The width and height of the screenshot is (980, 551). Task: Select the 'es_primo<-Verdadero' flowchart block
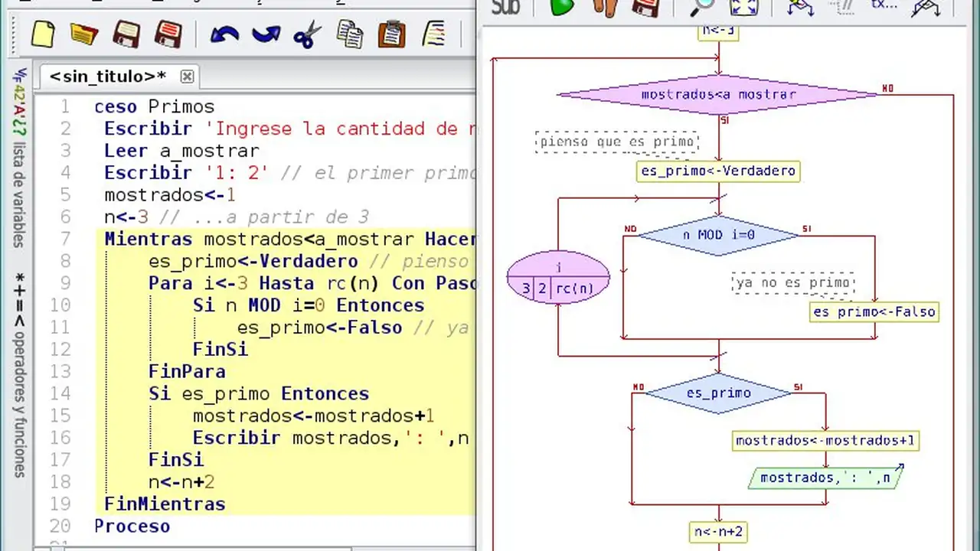tap(718, 171)
